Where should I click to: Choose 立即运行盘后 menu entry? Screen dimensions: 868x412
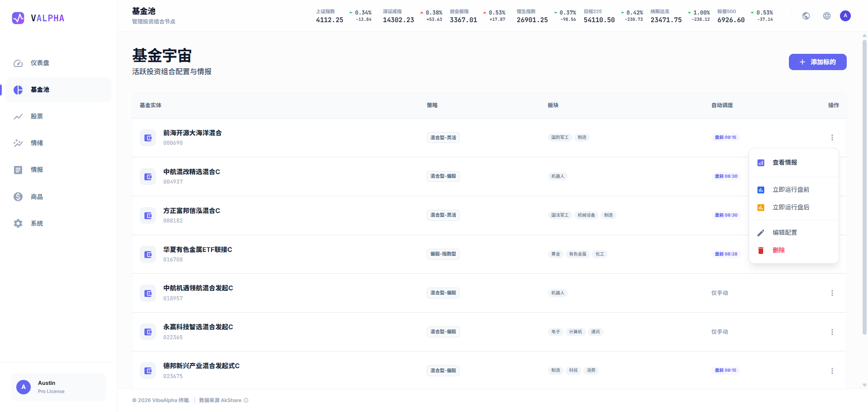pos(794,208)
